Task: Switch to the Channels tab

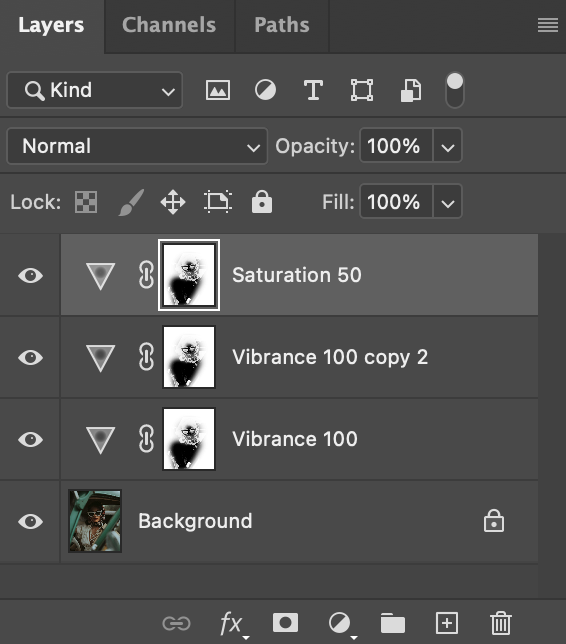Action: coord(169,25)
